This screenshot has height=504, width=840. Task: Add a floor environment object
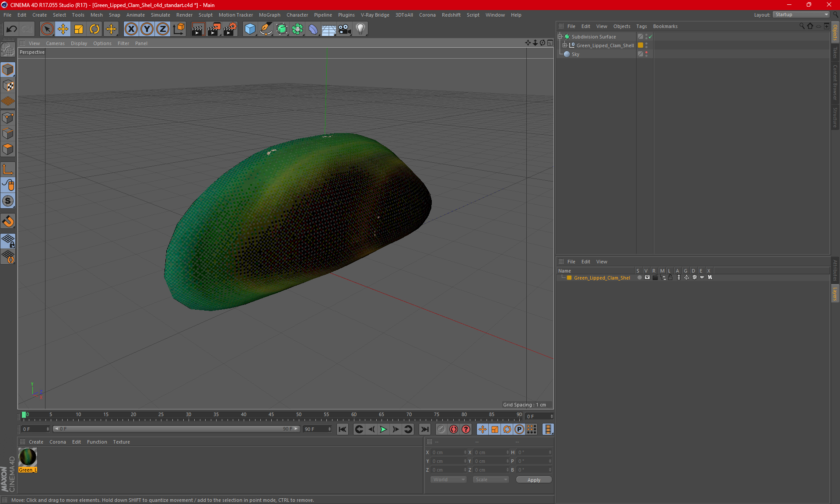coord(329,29)
